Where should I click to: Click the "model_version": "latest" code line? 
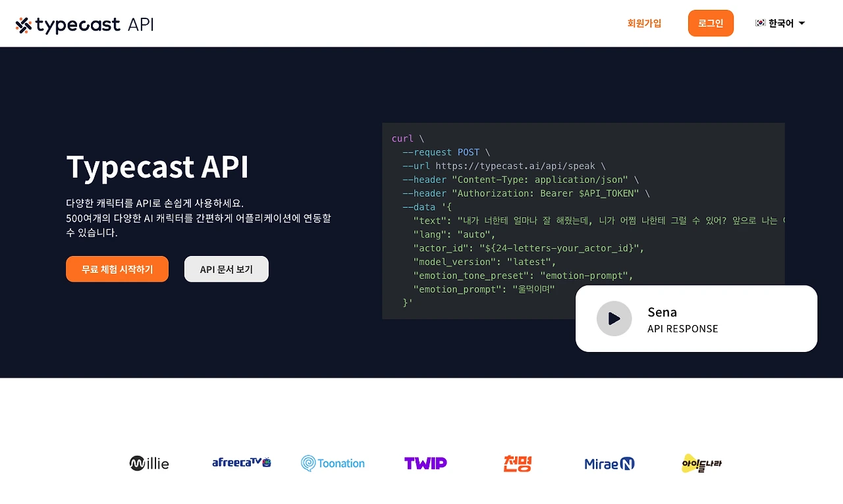coord(485,262)
